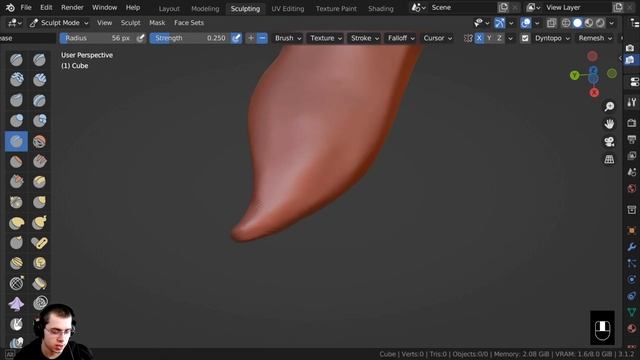Viewport: 640px width, 360px height.
Task: Expand the Falloff dropdown
Action: pos(401,38)
